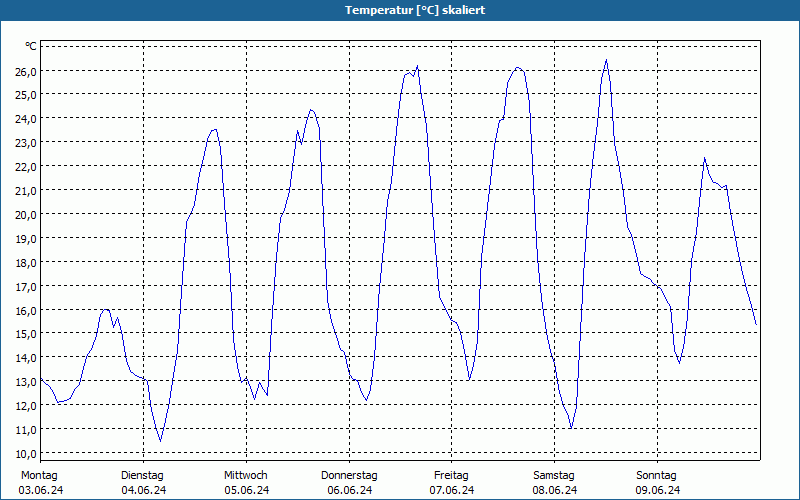Click the Freitag 07.06.24 axis label
Viewport: 800px width, 500px height.
[452, 482]
